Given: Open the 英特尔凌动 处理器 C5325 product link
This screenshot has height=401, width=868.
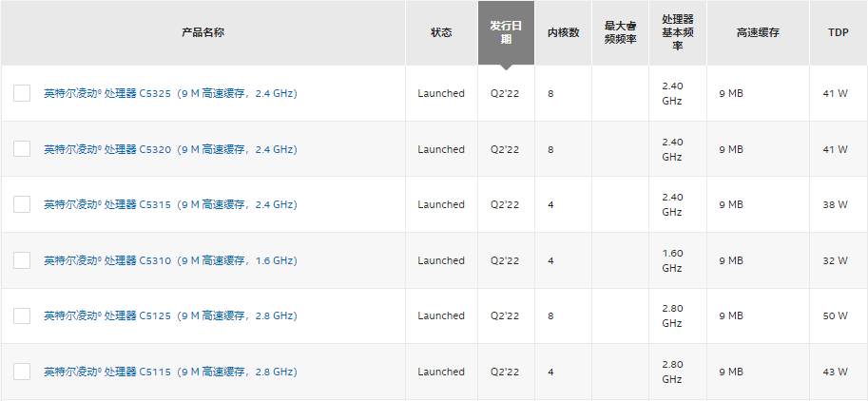Looking at the screenshot, I should pos(170,93).
